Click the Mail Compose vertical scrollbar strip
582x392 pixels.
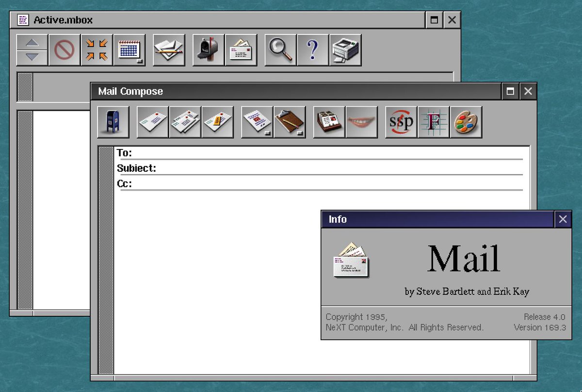106,260
